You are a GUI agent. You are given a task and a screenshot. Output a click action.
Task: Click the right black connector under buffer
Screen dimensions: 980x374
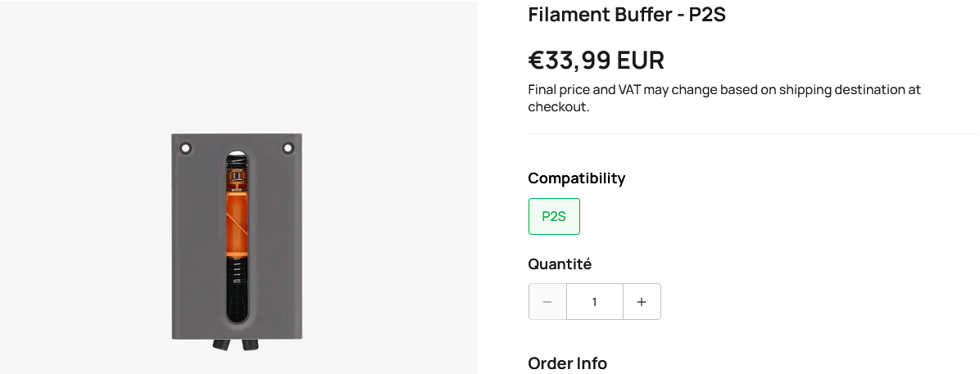[x=249, y=345]
